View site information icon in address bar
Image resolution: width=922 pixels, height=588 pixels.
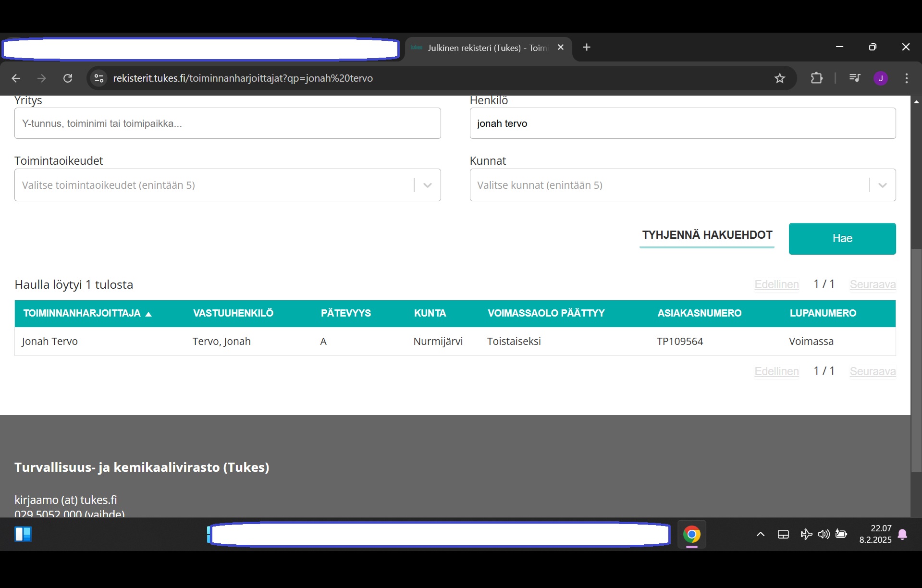coord(99,78)
